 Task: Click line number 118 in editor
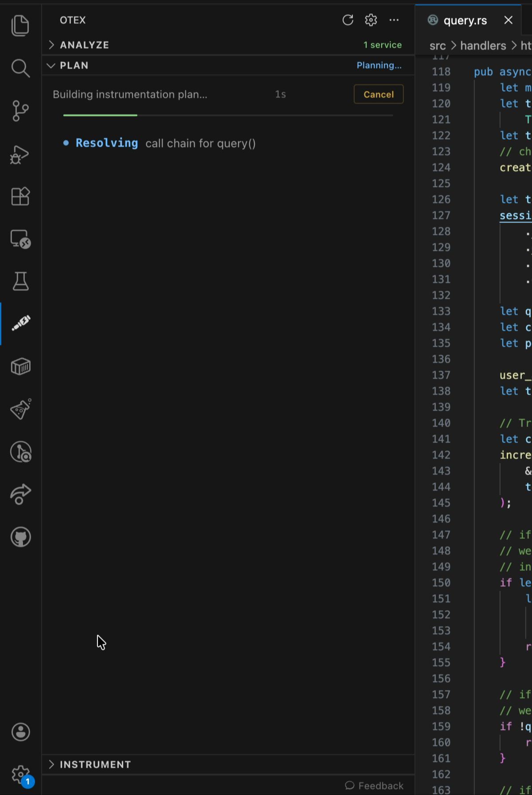click(441, 72)
